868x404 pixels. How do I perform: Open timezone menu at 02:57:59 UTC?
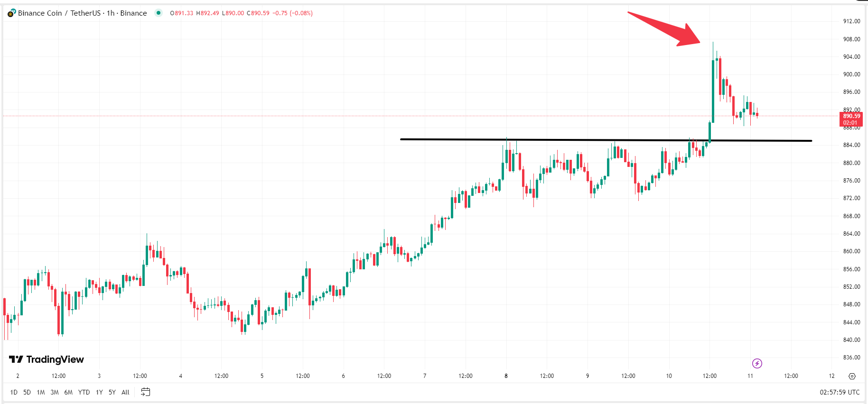[839, 392]
